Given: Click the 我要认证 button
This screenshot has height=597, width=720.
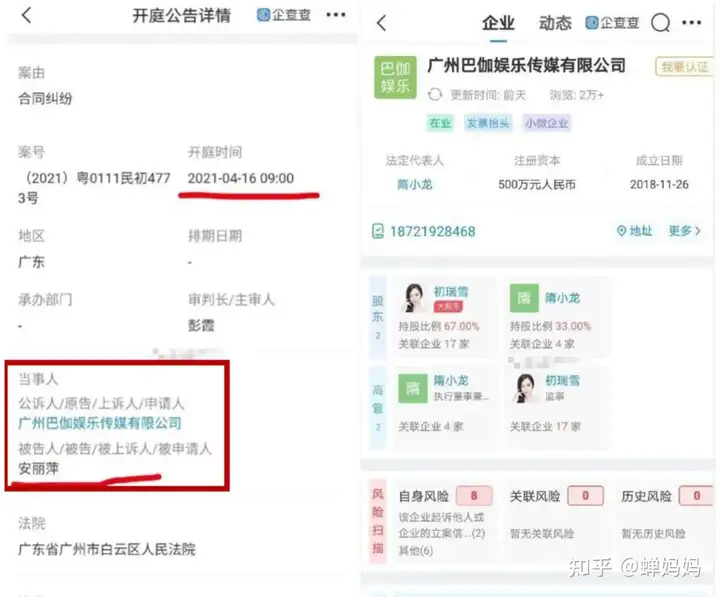Looking at the screenshot, I should coord(684,67).
